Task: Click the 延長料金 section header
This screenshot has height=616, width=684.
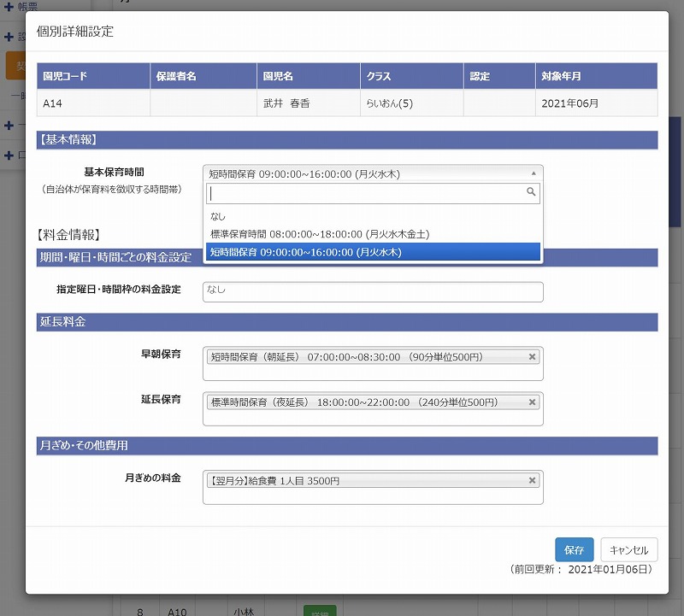Action: pyautogui.click(x=347, y=322)
